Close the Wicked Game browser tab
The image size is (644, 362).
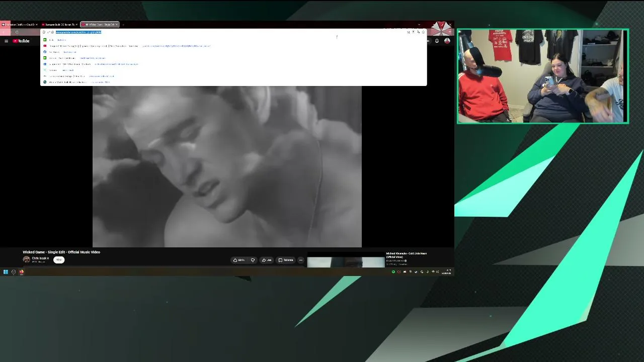click(117, 24)
